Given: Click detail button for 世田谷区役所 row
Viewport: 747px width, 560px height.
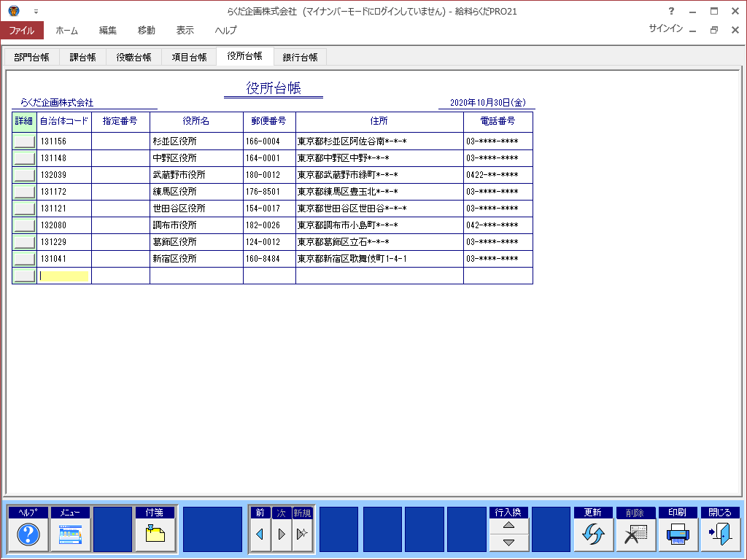Looking at the screenshot, I should (24, 209).
